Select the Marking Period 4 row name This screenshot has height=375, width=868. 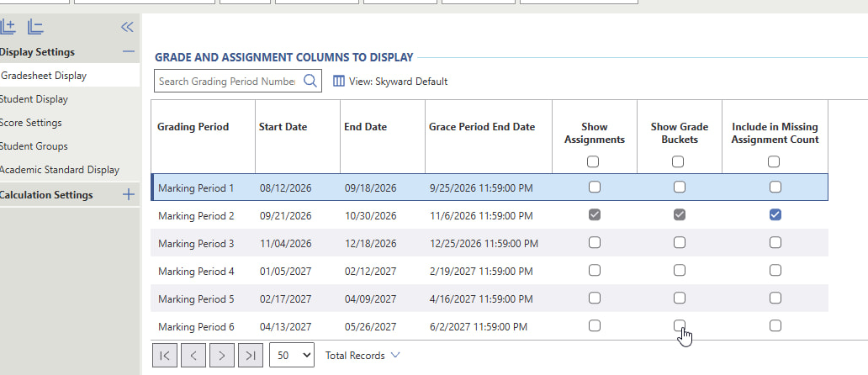(x=196, y=271)
